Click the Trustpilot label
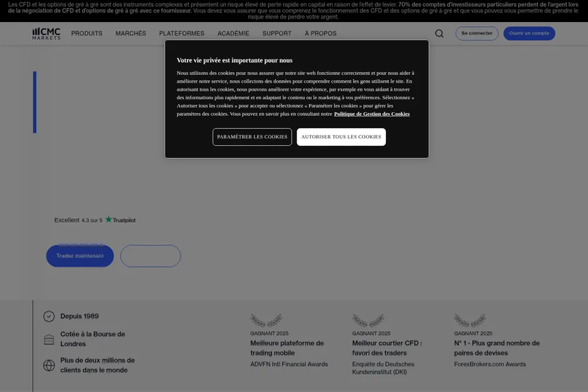The height and width of the screenshot is (392, 588). (x=124, y=221)
